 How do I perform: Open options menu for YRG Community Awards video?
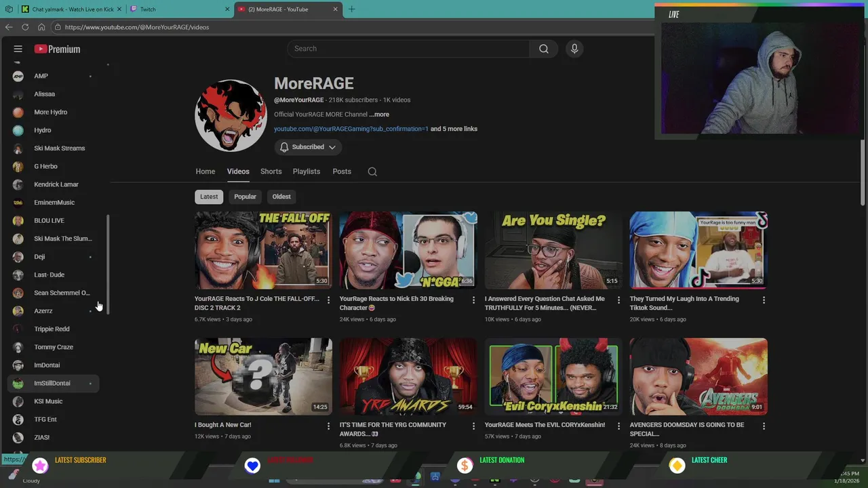coord(473,426)
